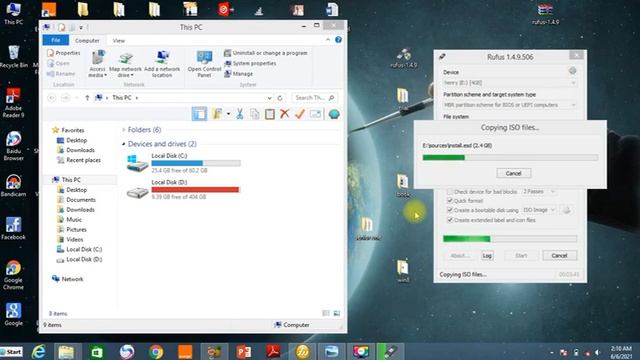Viewport: 640px width, 360px height.
Task: Toggle Check device for bad blocks checkbox
Action: (x=450, y=191)
